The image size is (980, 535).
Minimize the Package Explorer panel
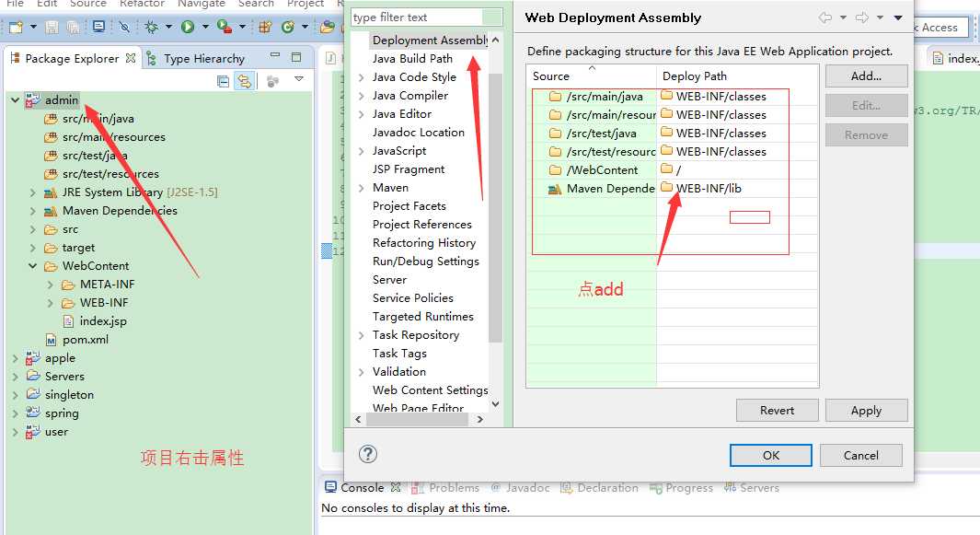(275, 55)
